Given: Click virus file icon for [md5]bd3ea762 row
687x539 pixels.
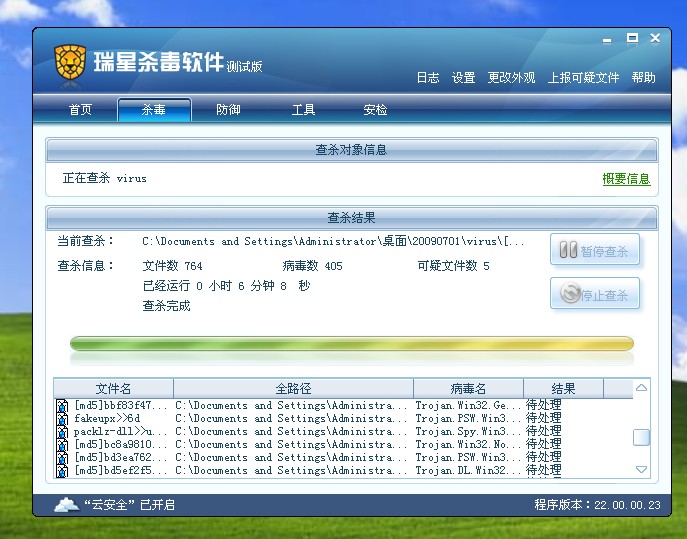Looking at the screenshot, I should [62, 458].
